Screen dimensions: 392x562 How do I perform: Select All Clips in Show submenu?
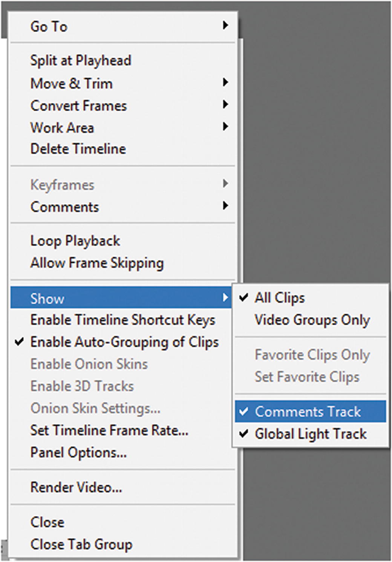click(x=280, y=298)
